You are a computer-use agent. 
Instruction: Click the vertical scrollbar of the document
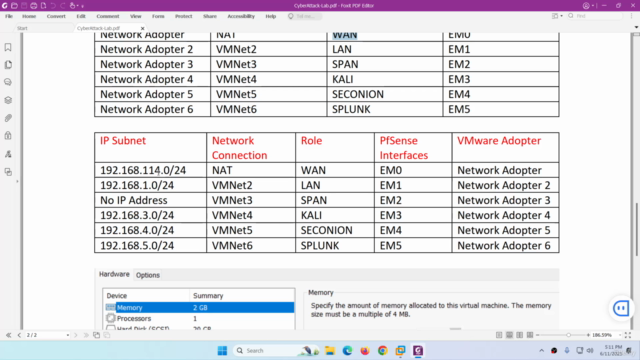pyautogui.click(x=636, y=229)
